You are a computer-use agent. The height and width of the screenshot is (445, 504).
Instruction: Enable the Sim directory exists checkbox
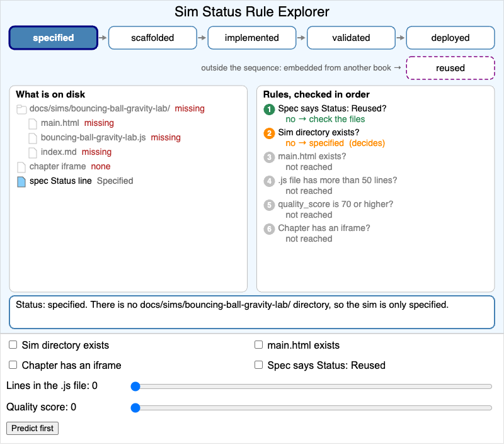pos(13,345)
